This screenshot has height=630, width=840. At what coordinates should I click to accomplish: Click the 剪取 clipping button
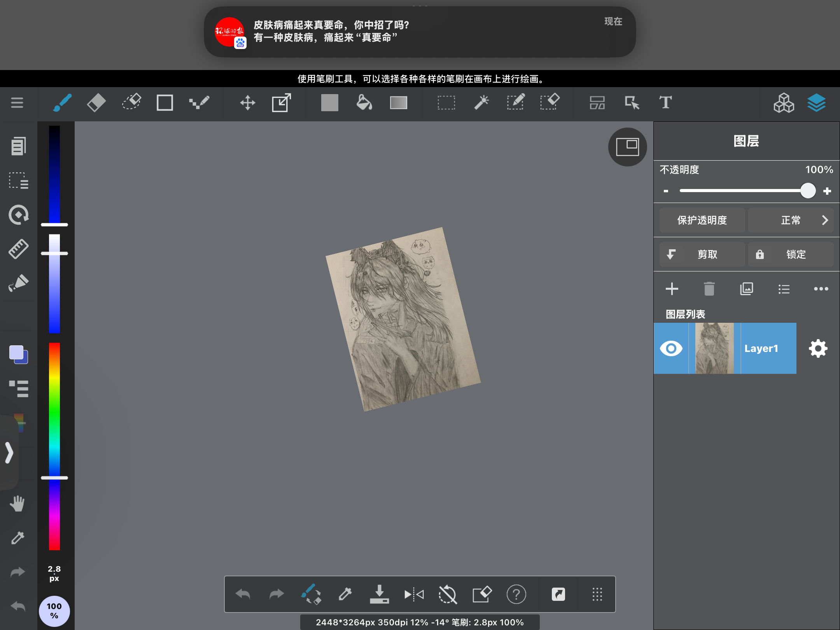coord(702,254)
